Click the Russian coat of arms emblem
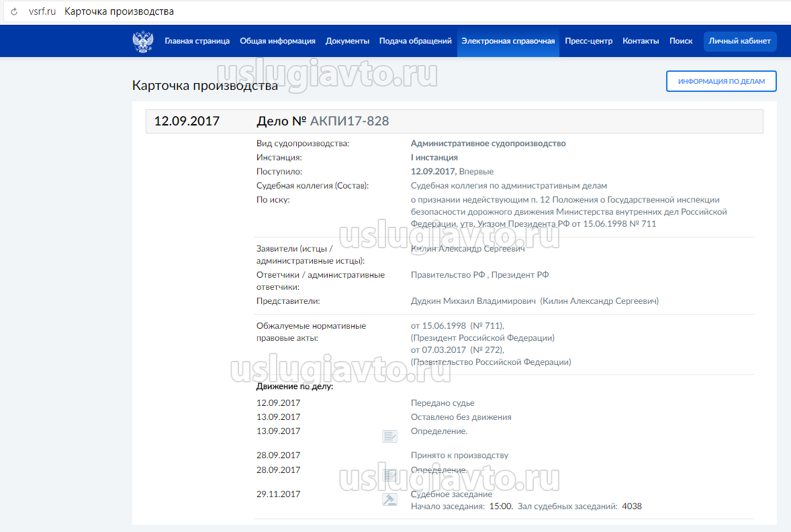The width and height of the screenshot is (791, 532). point(142,42)
